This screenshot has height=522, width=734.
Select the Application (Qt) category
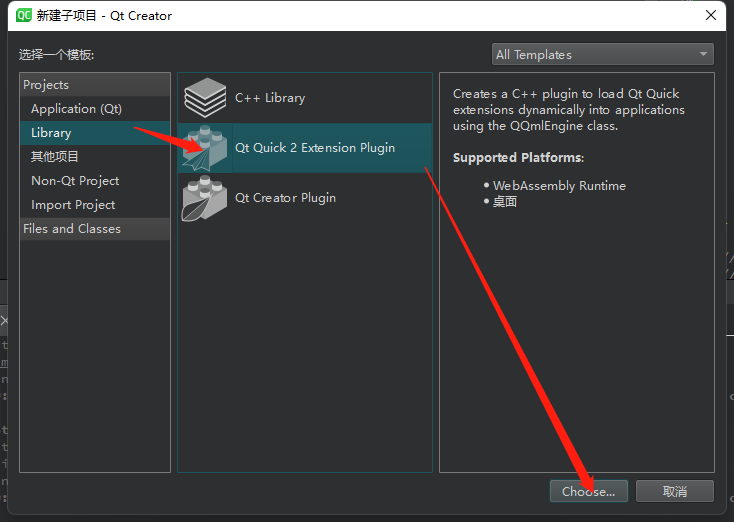click(95, 109)
